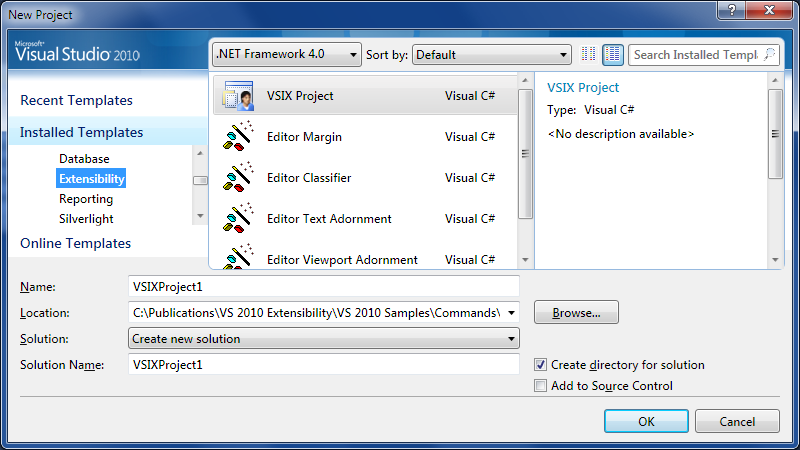Screen dimensions: 800x450
Task: Expand the Recent Templates section
Action: pos(76,100)
